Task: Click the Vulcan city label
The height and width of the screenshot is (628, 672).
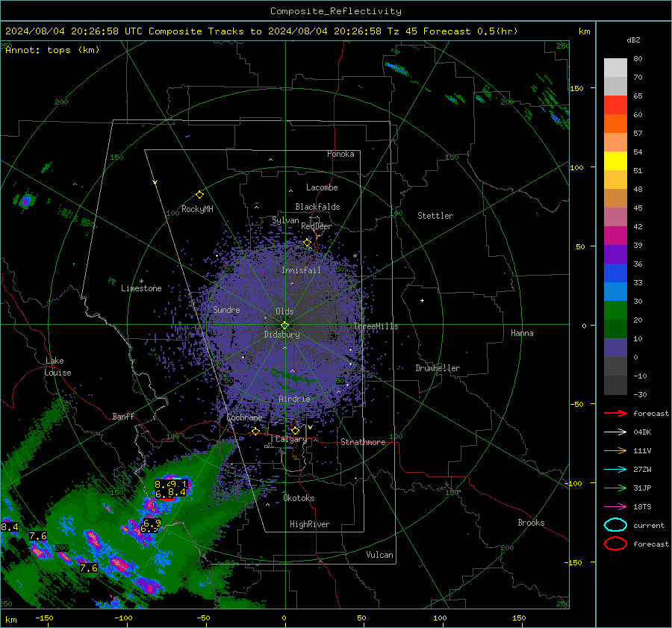Action: coord(379,555)
